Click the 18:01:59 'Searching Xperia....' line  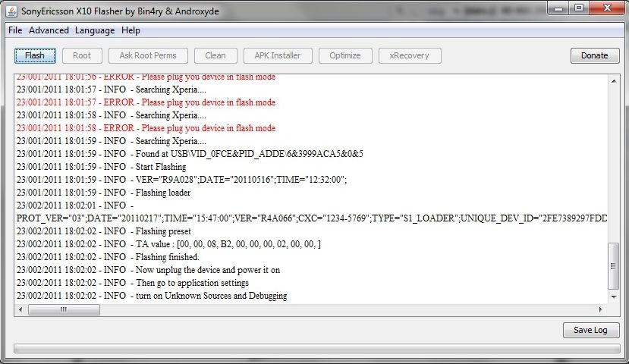click(112, 141)
